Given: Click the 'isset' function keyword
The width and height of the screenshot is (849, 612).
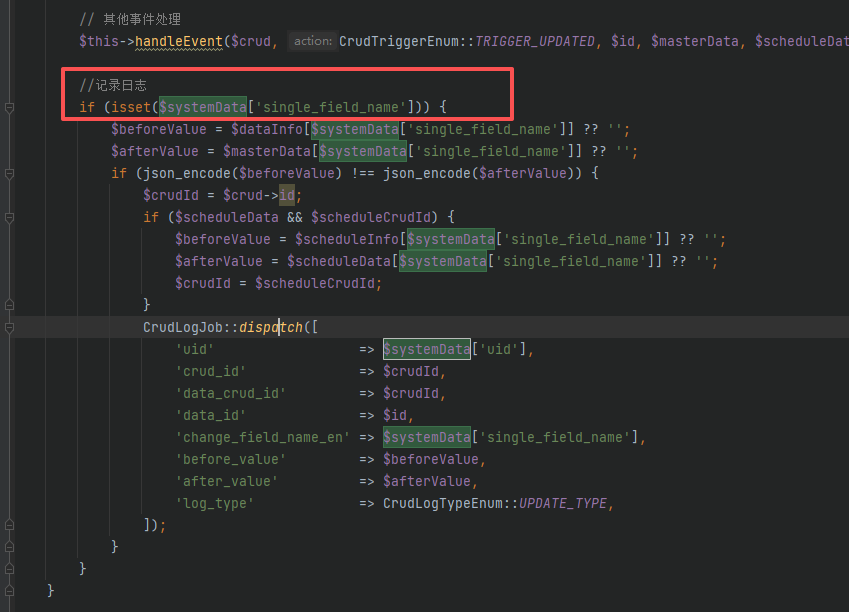Looking at the screenshot, I should click(131, 107).
